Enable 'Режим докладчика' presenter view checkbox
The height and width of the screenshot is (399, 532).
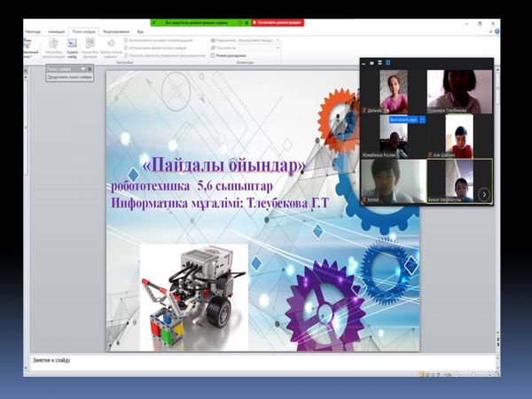(215, 55)
